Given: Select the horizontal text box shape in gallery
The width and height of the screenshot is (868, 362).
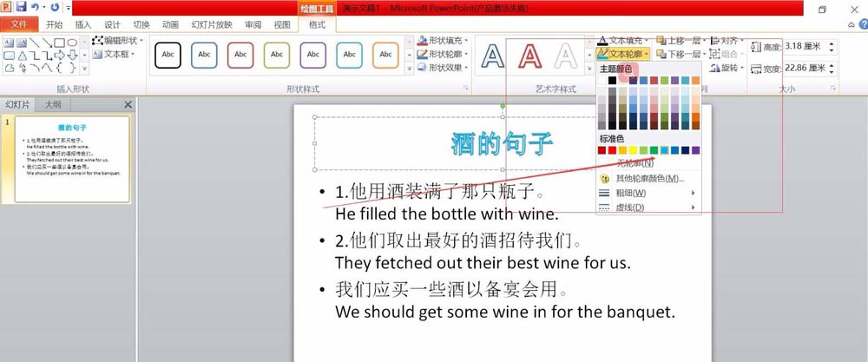Looking at the screenshot, I should tap(9, 43).
